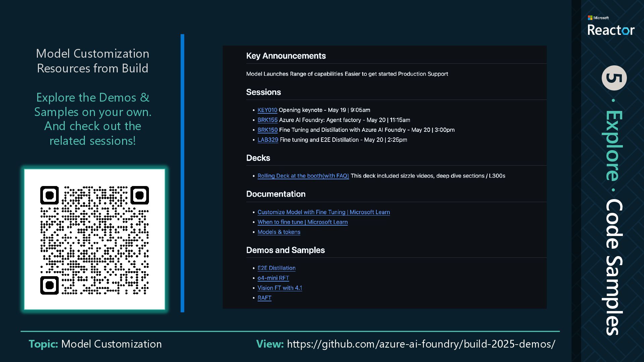Viewport: 644px width, 362px height.
Task: Click the Microsoft Reactor logo
Action: click(611, 25)
